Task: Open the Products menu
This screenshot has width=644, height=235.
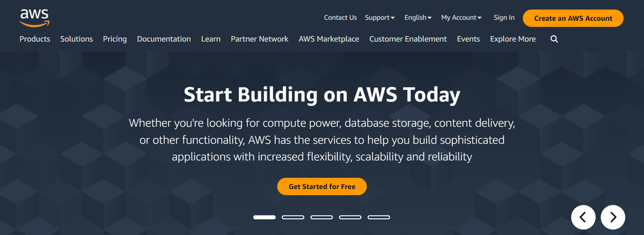Action: tap(35, 39)
